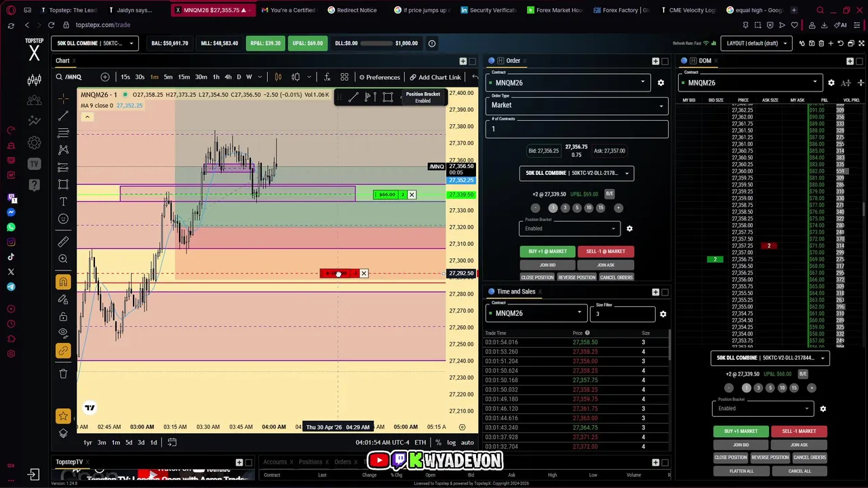Click the Size Filter input field
This screenshot has height=488, width=868.
pyautogui.click(x=622, y=313)
